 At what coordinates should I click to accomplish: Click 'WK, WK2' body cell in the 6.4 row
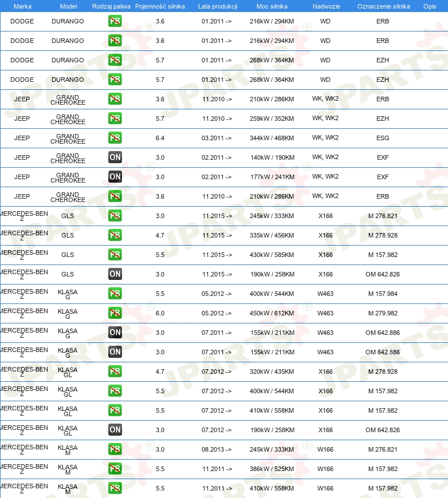[x=325, y=137]
